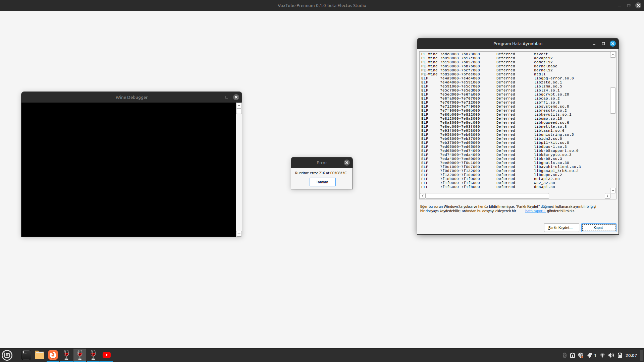Open the clipboard warning tray icon

pyautogui.click(x=573, y=355)
